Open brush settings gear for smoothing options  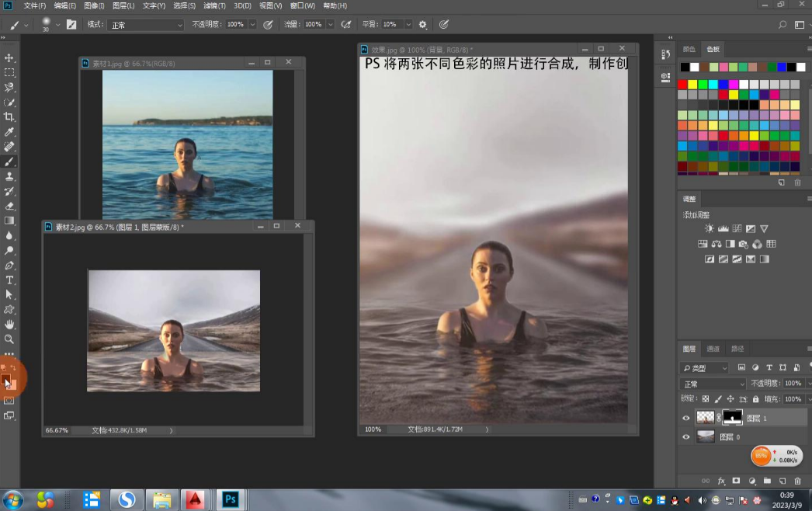point(422,24)
